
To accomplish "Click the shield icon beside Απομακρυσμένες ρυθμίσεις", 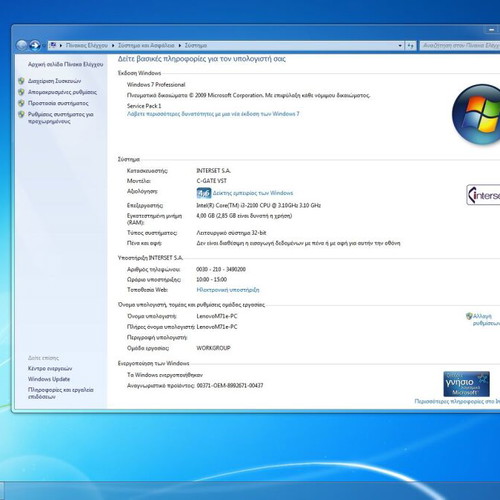I will pyautogui.click(x=21, y=92).
